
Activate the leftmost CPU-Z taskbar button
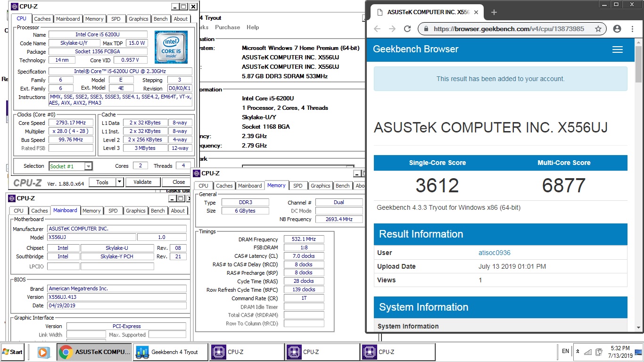point(247,352)
